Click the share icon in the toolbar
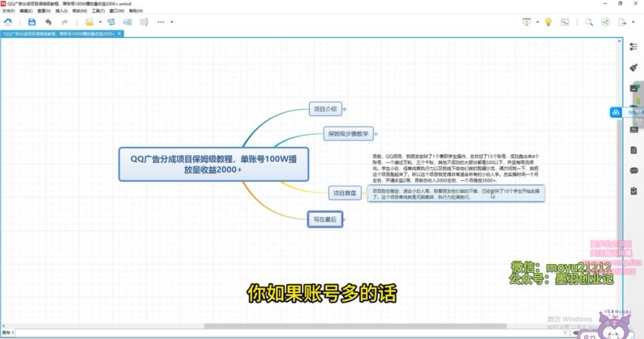The width and height of the screenshot is (644, 339). pos(605,22)
